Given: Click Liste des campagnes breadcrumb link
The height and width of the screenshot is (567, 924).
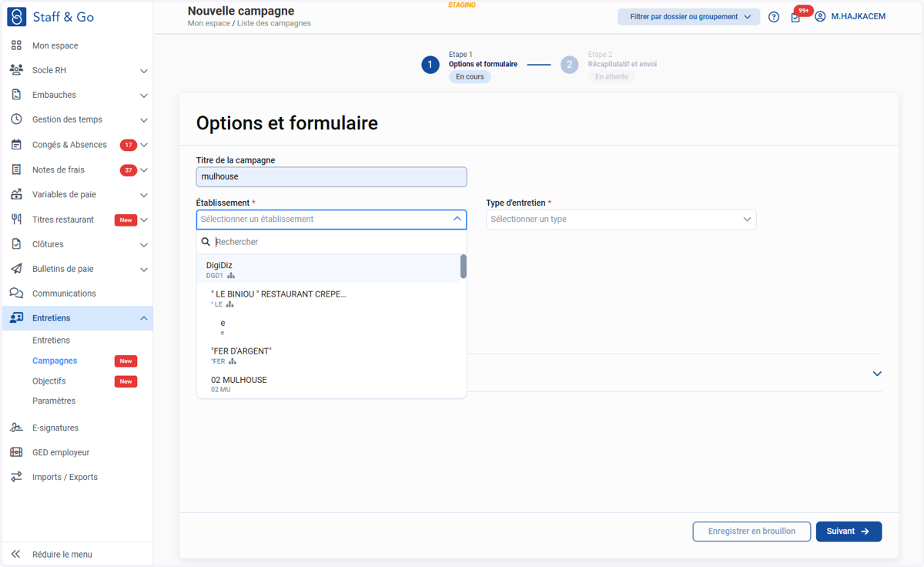Looking at the screenshot, I should (274, 24).
